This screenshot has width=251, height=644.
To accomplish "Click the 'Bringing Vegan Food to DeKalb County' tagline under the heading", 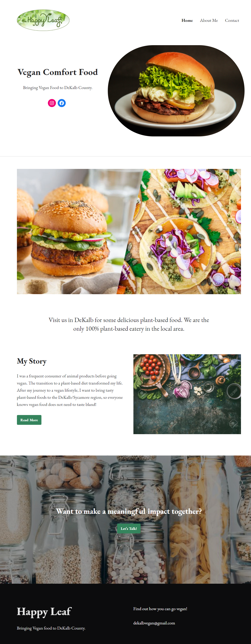I will [x=58, y=88].
